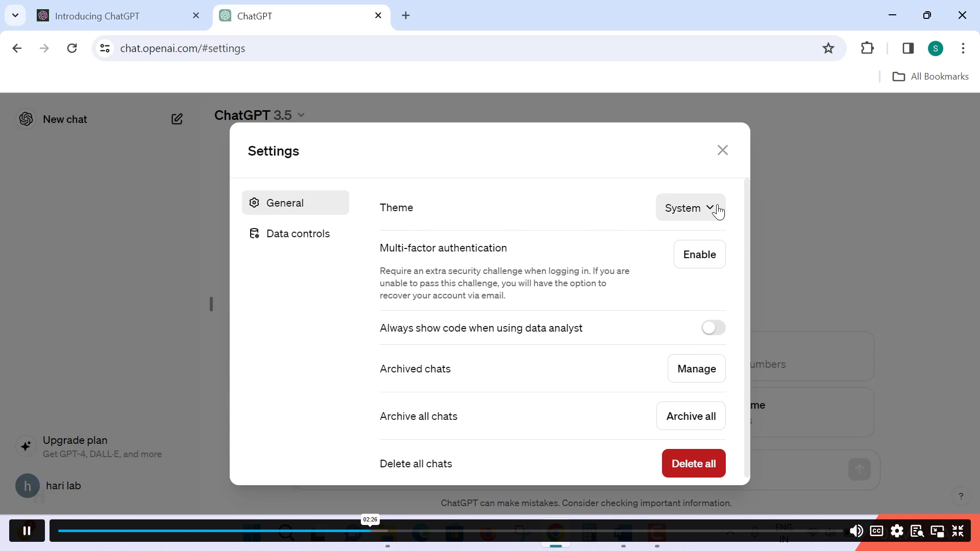This screenshot has height=551, width=980.
Task: Close the Settings dialog with X
Action: pyautogui.click(x=722, y=150)
